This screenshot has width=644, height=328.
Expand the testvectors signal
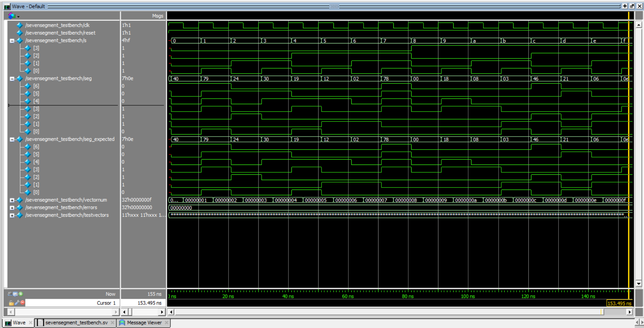click(x=12, y=215)
